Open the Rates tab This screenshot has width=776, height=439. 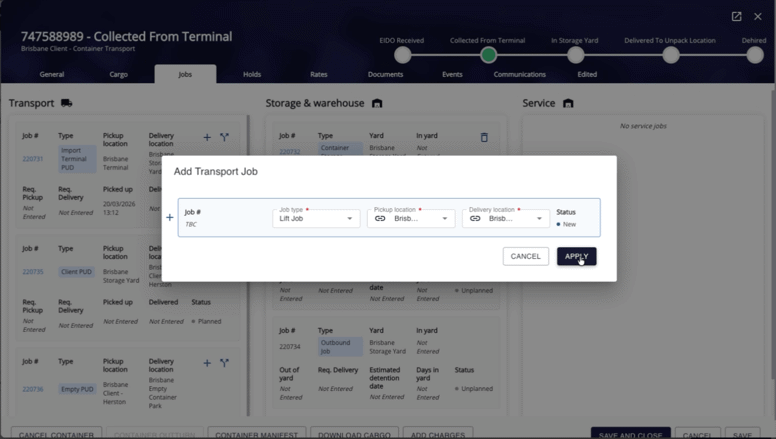(319, 74)
